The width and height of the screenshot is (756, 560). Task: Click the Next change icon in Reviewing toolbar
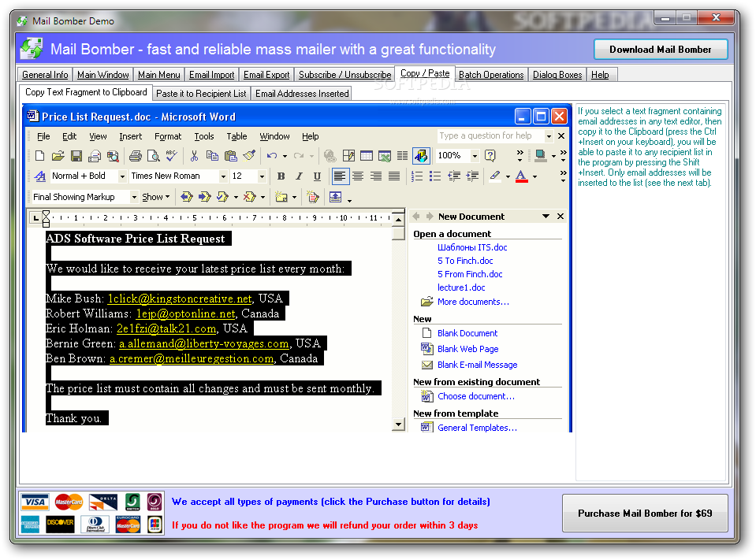[205, 197]
